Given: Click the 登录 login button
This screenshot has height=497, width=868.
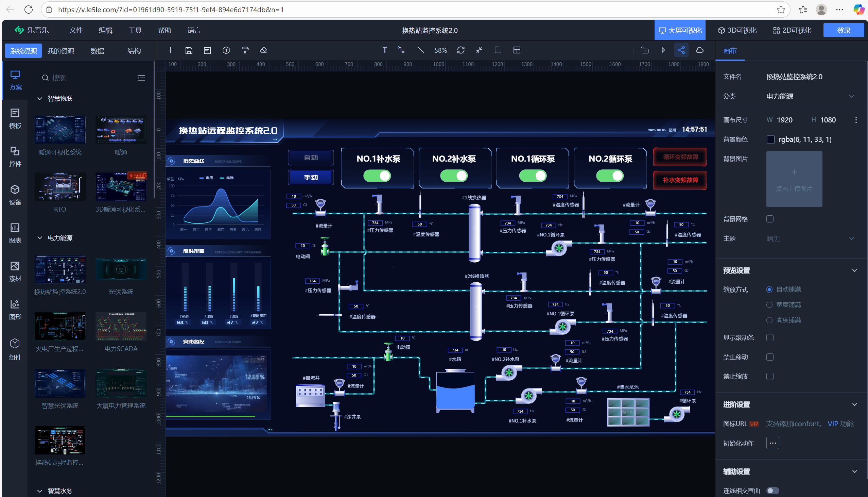Looking at the screenshot, I should [x=844, y=30].
